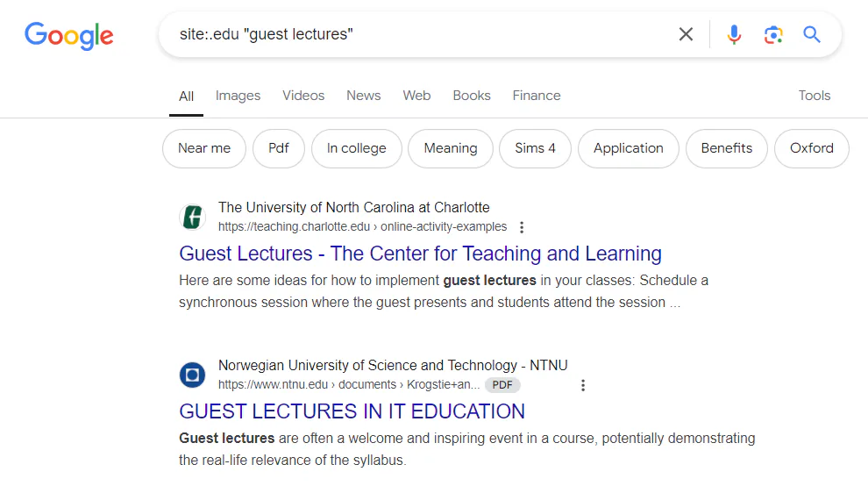Select the All tab
This screenshot has width=868, height=486.
186,96
